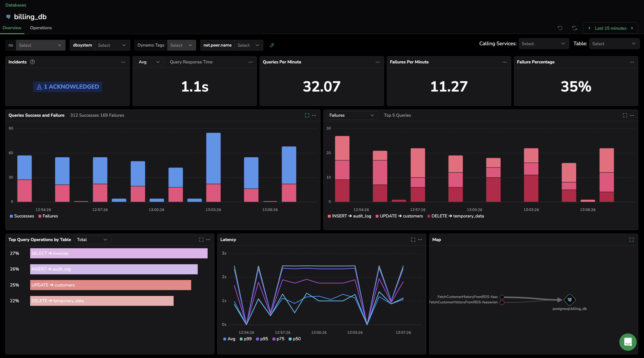Change Avg aggregation for Query Response Time
This screenshot has width=644, height=358.
(x=150, y=62)
